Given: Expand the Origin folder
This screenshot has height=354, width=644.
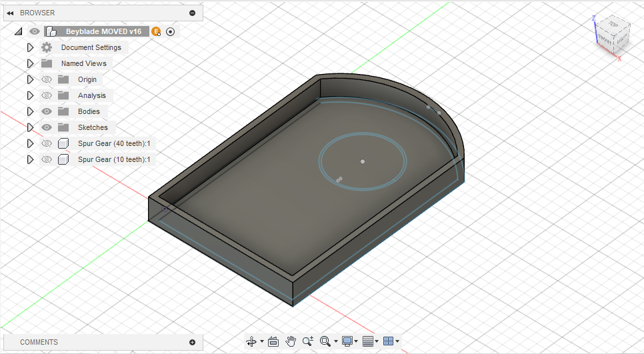Looking at the screenshot, I should pos(30,80).
